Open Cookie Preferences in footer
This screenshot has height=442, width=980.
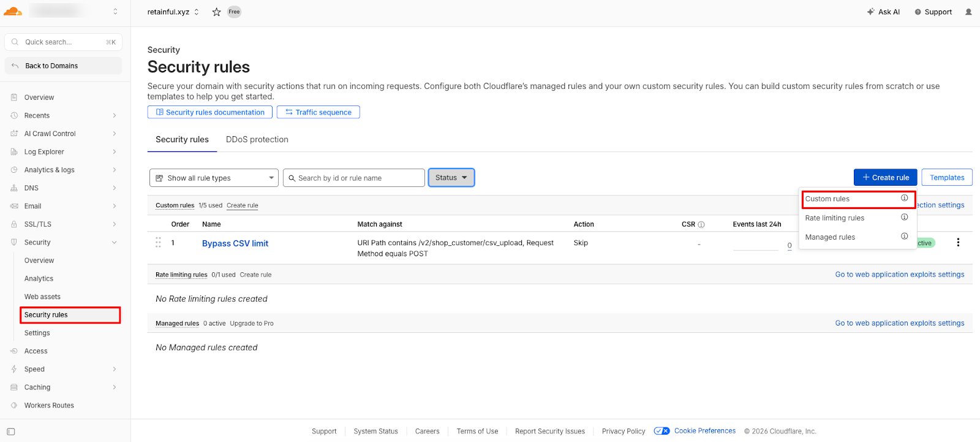click(x=705, y=431)
